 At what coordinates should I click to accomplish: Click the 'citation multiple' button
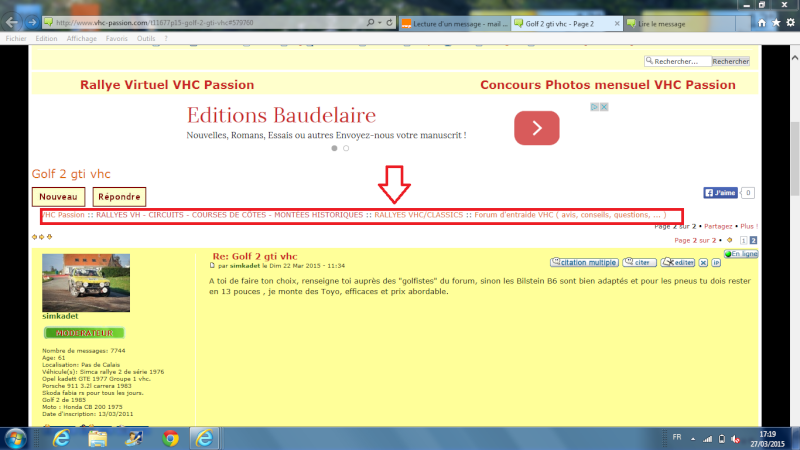(584, 262)
